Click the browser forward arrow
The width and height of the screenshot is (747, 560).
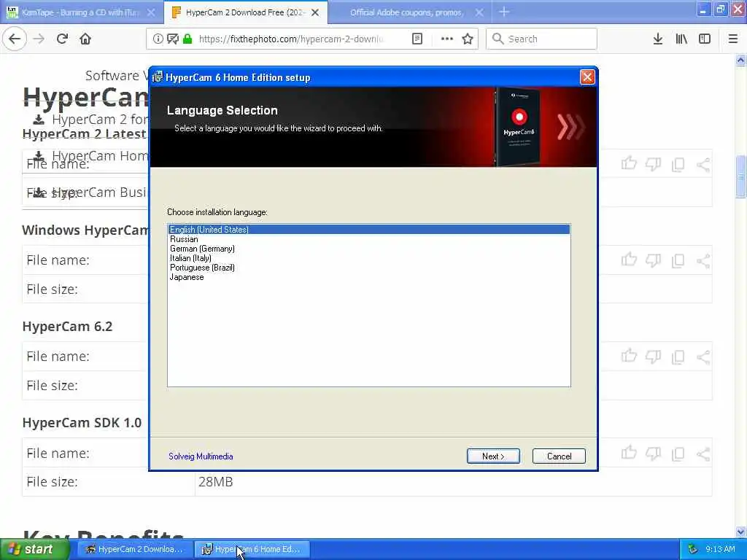39,39
